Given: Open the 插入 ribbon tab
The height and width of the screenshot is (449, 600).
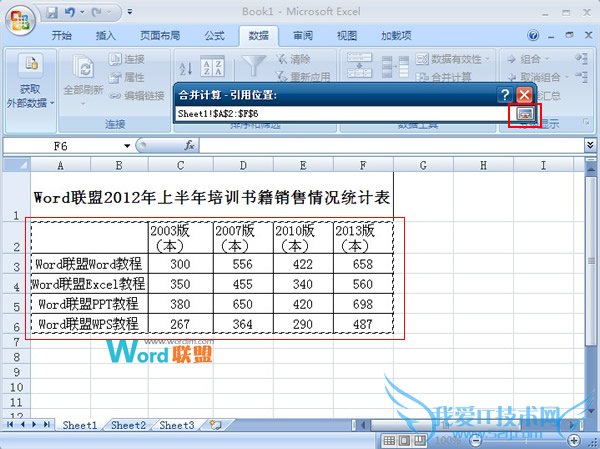Looking at the screenshot, I should point(105,36).
